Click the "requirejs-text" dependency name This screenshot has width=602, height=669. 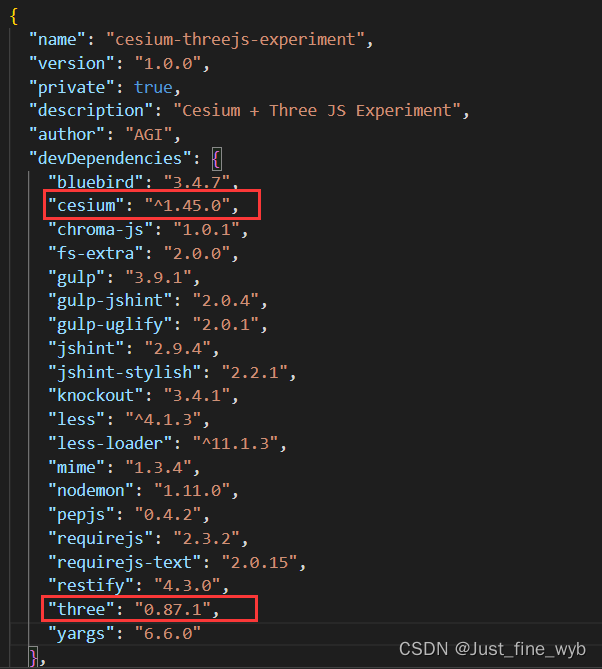click(x=125, y=563)
